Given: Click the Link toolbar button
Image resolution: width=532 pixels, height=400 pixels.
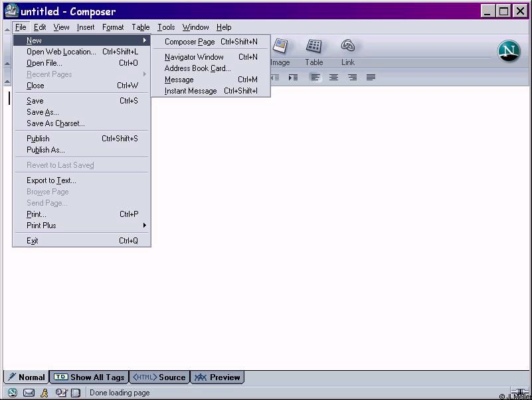Looking at the screenshot, I should click(x=348, y=52).
